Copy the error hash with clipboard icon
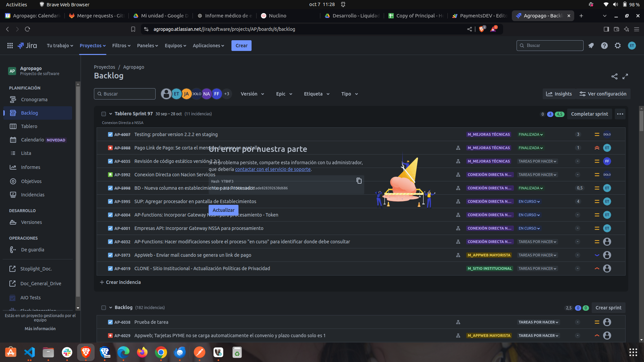Image resolution: width=644 pixels, height=362 pixels. [x=359, y=181]
